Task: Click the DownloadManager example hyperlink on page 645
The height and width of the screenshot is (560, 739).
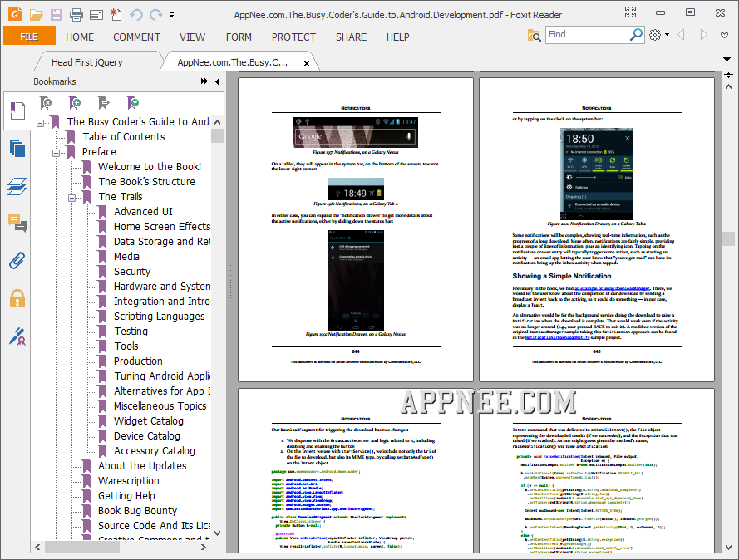Action: pyautogui.click(x=612, y=288)
